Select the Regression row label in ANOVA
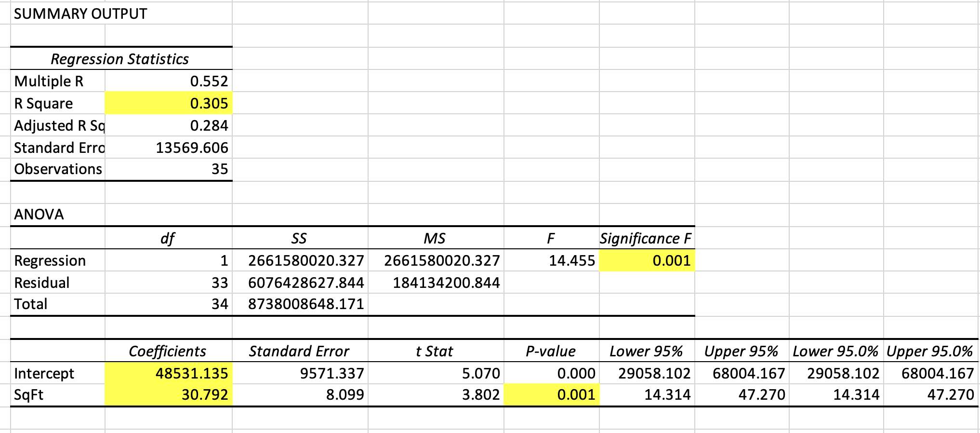This screenshot has width=980, height=433. tap(58, 260)
